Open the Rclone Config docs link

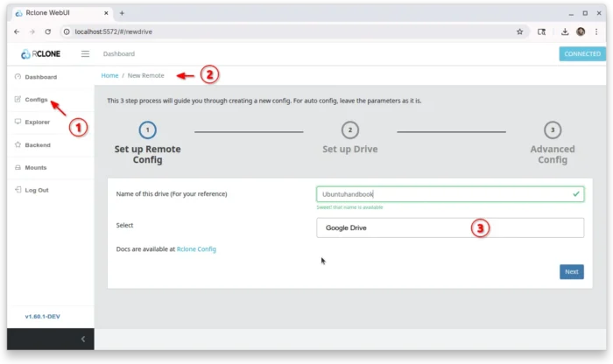[196, 249]
